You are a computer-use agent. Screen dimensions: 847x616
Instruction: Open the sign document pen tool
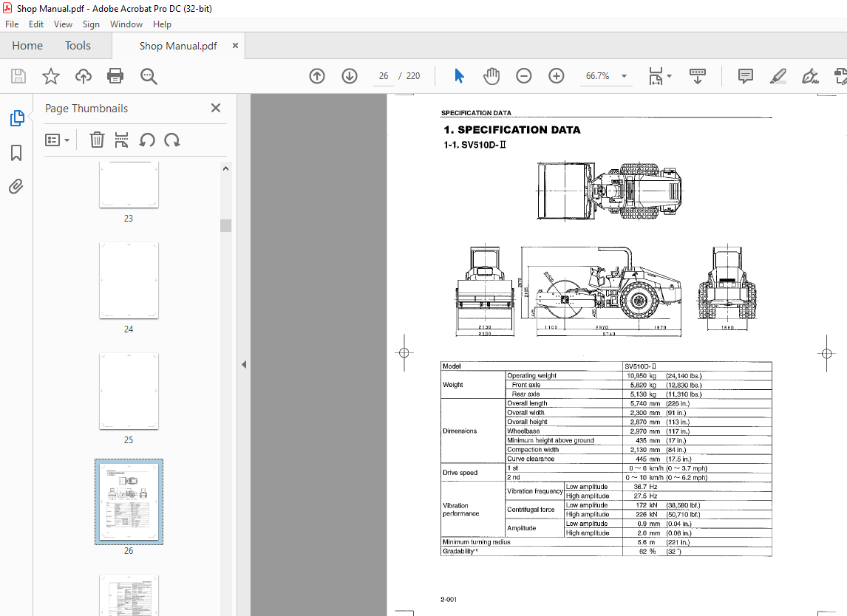[x=810, y=76]
